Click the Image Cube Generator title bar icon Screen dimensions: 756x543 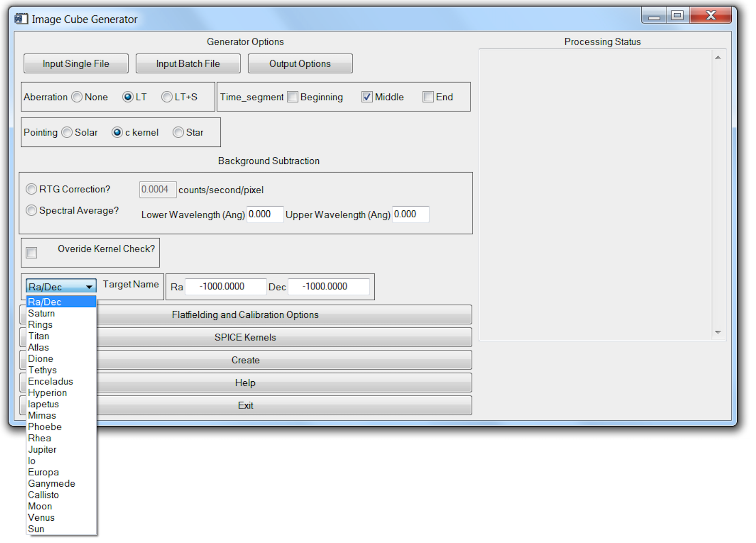coord(21,19)
